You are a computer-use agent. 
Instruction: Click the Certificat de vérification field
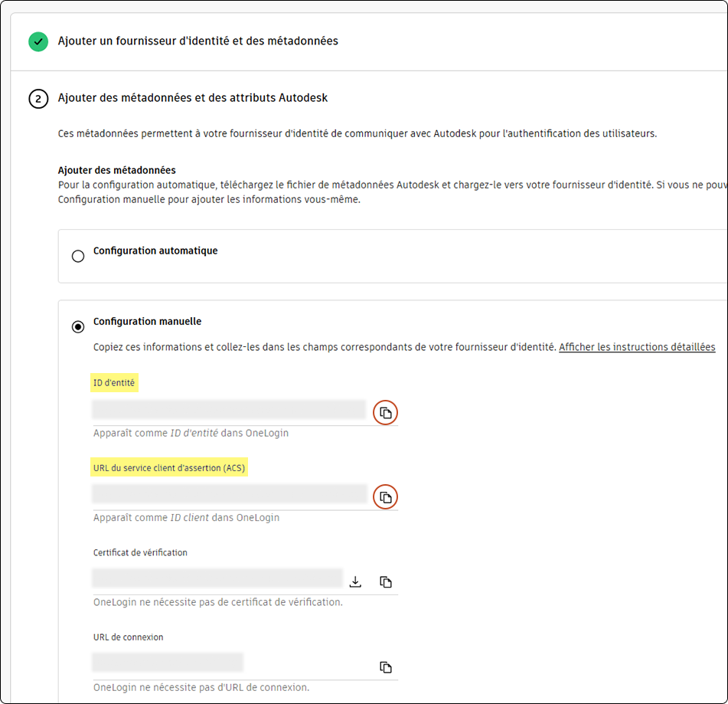217,578
